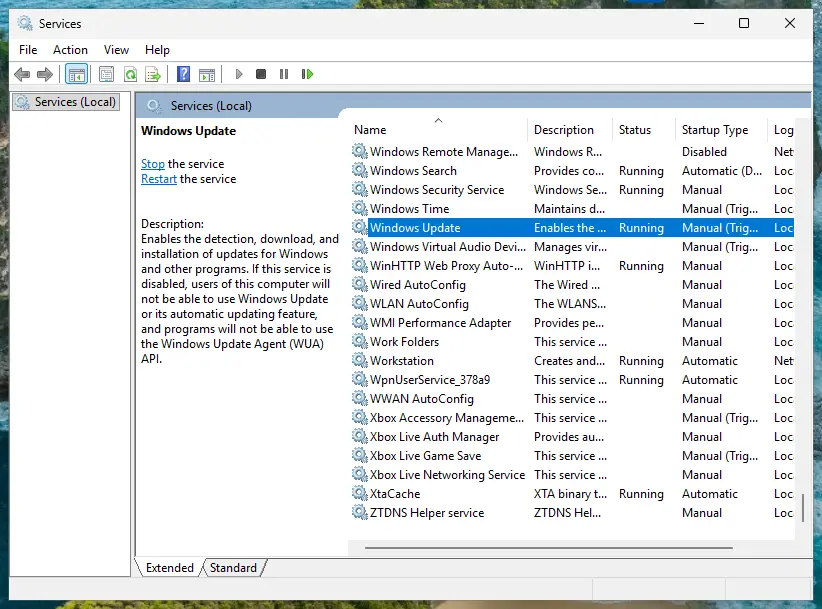Screen dimensions: 822x609
Task: Click the Restart the service link
Action: click(159, 179)
